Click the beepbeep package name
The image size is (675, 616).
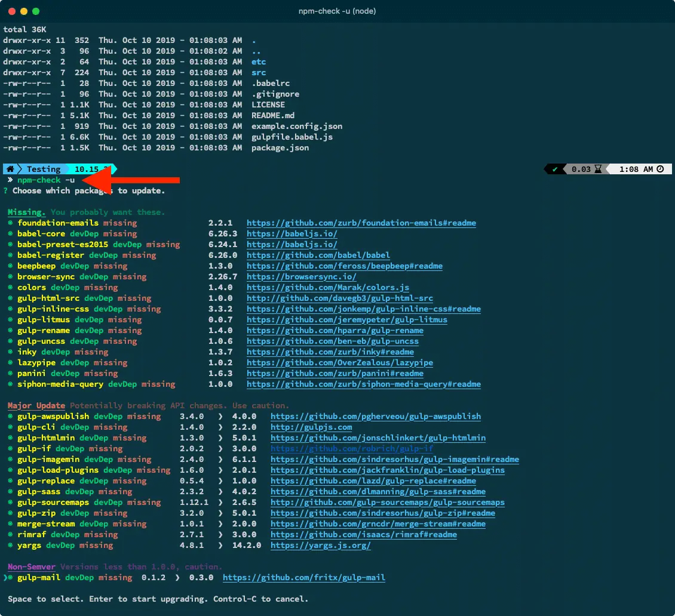pos(36,266)
